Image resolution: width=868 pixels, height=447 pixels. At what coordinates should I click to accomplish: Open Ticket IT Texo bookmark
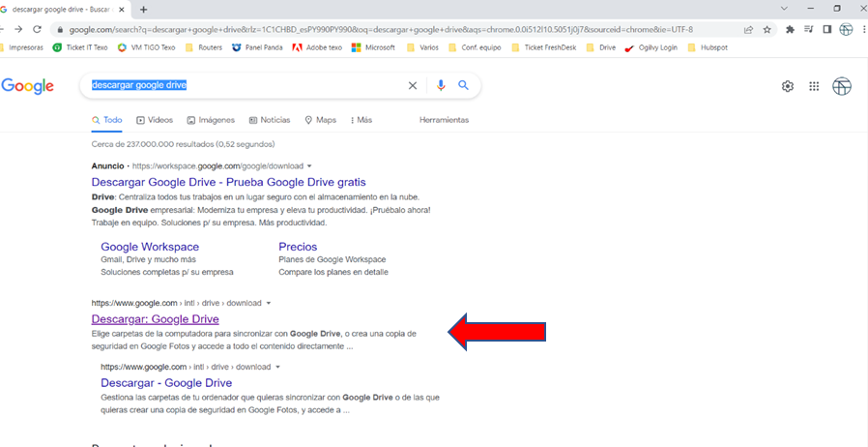coord(80,47)
